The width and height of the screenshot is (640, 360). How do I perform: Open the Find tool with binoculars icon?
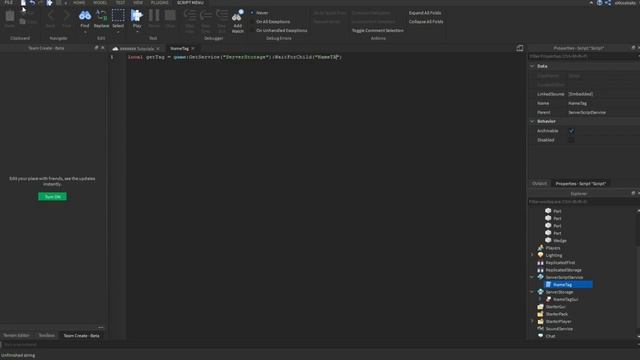84,19
